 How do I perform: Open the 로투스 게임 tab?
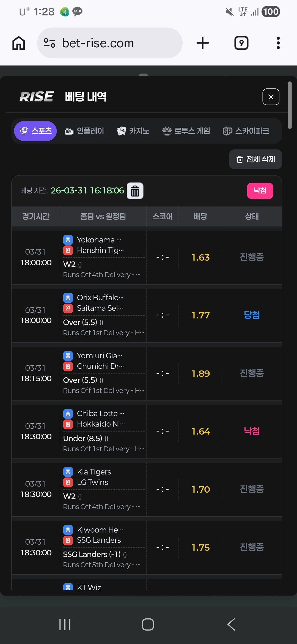pos(186,131)
